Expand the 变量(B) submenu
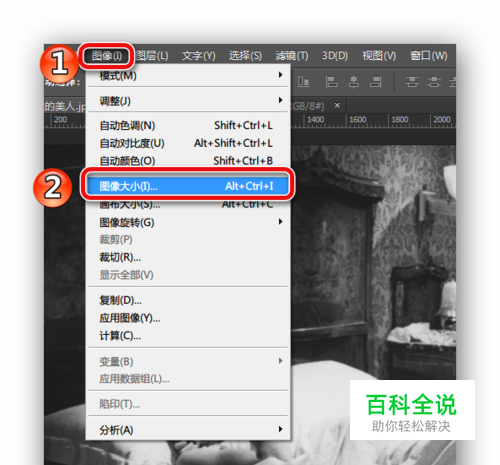This screenshot has width=500, height=465. pyautogui.click(x=188, y=361)
